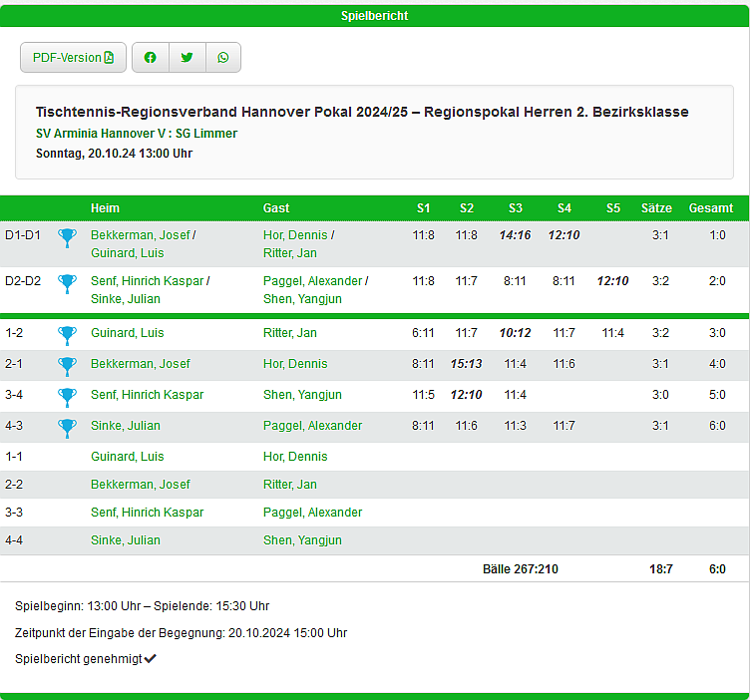
Task: Select the Sonntag, 20.10.24 13:00 Uhr date
Action: click(x=114, y=154)
